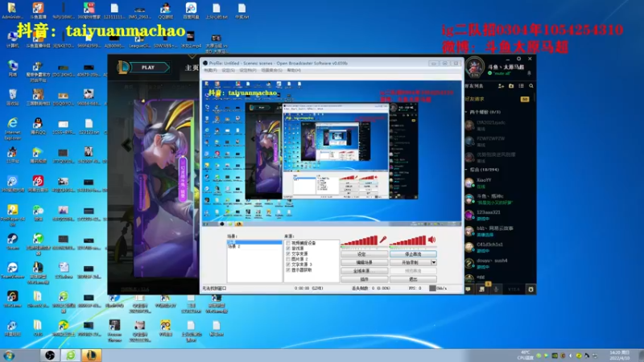644x362 pixels.
Task: Toggle 图片源 2 source checkbox
Action: 288,259
